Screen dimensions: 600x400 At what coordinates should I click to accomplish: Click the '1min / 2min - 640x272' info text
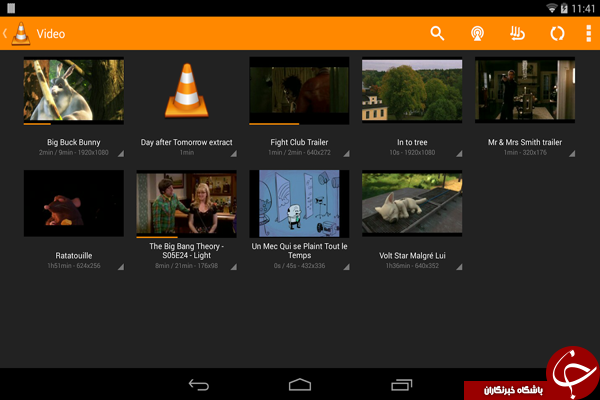click(299, 152)
